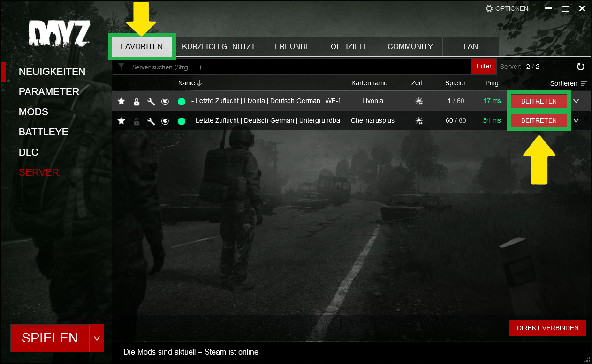Image resolution: width=592 pixels, height=364 pixels.
Task: Go to Neuigkeiten in sidebar
Action: [52, 72]
